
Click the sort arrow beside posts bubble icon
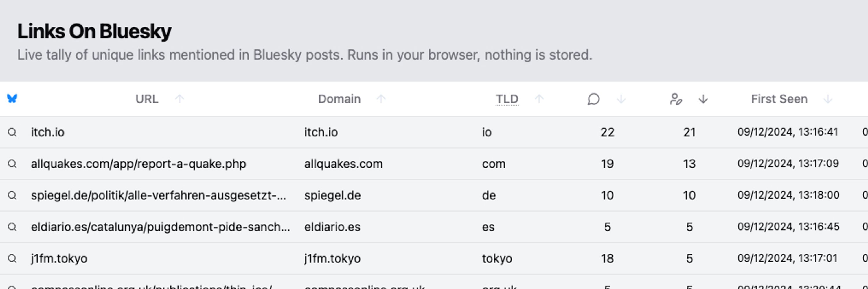pyautogui.click(x=621, y=99)
